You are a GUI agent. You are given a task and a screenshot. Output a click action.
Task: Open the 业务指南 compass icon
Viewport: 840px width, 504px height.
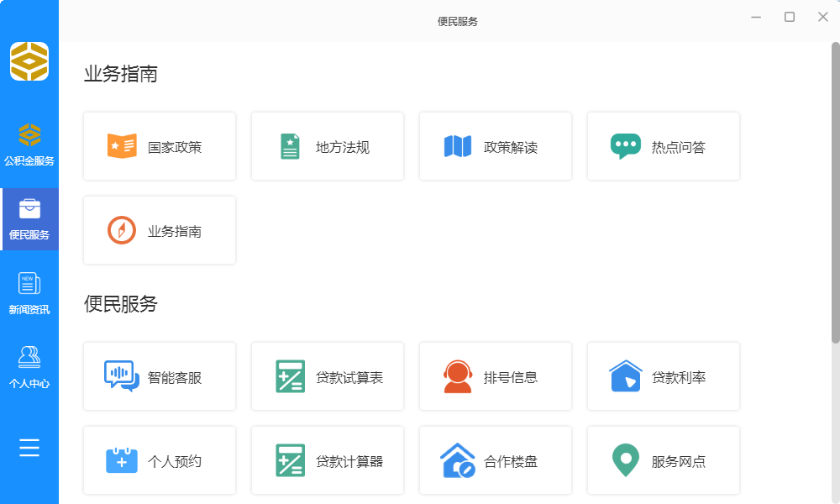(x=122, y=230)
